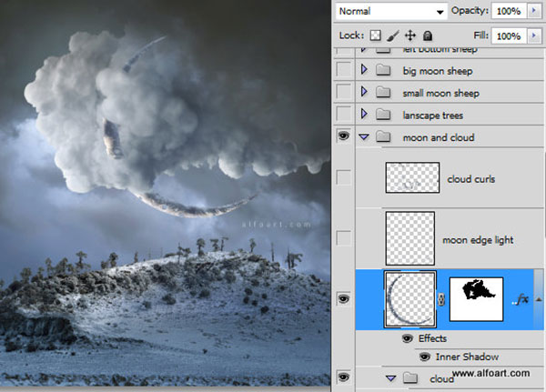546x392 pixels.
Task: Click the 'Effects' label under the selected layer
Action: 432,338
